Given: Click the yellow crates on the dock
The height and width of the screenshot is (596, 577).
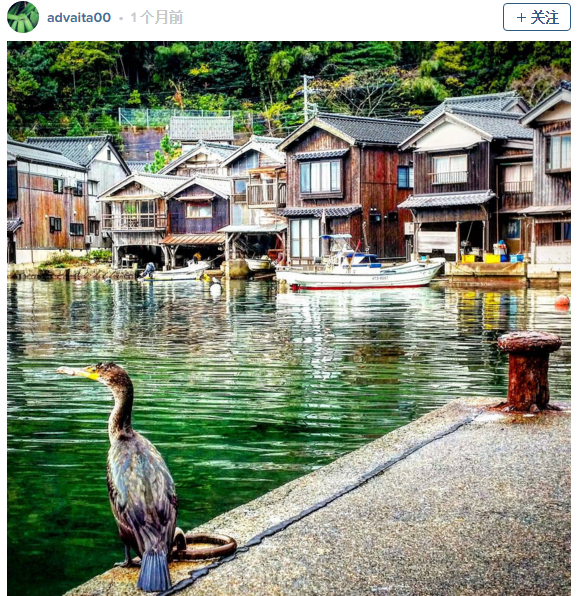Looking at the screenshot, I should click(x=480, y=258).
